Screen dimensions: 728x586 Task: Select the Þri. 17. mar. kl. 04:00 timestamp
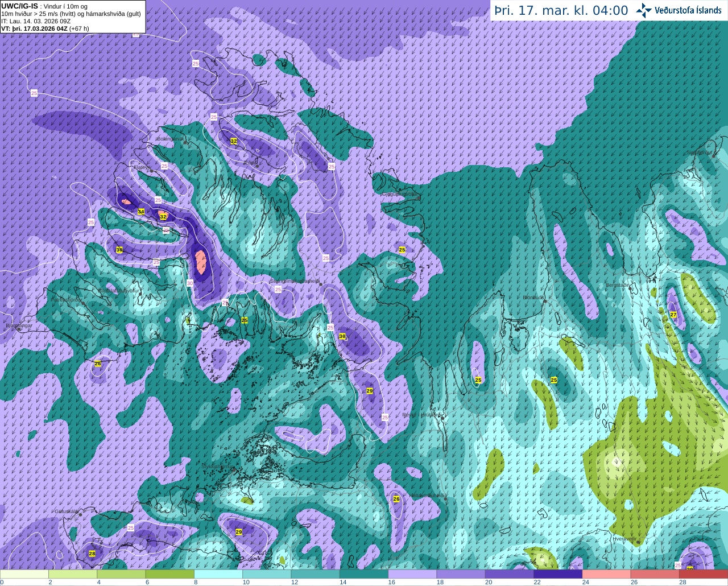(561, 10)
